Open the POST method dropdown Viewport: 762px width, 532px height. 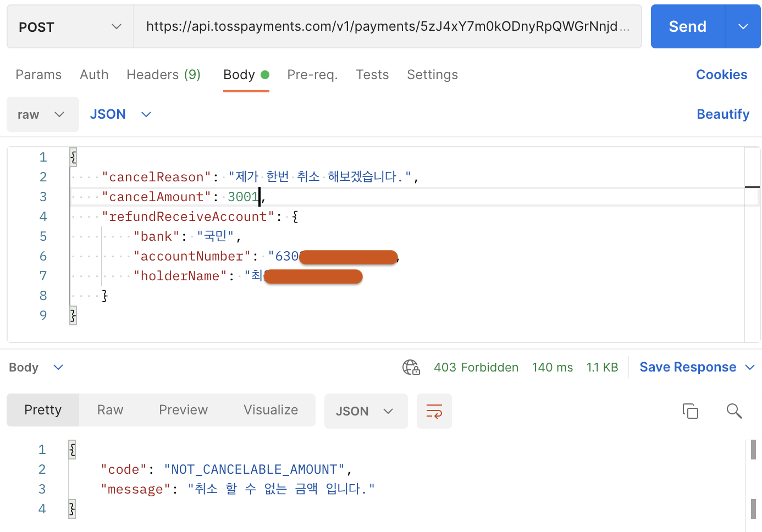click(70, 26)
